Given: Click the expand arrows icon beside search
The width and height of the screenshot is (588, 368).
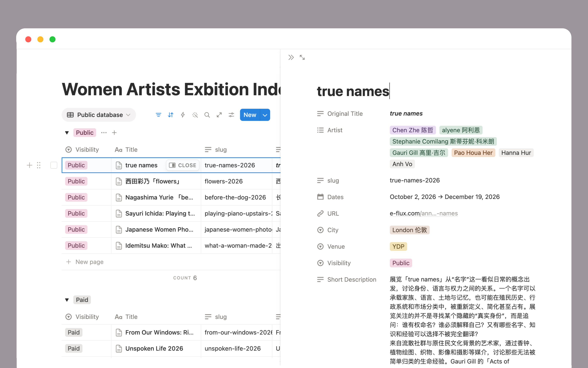Looking at the screenshot, I should (219, 115).
